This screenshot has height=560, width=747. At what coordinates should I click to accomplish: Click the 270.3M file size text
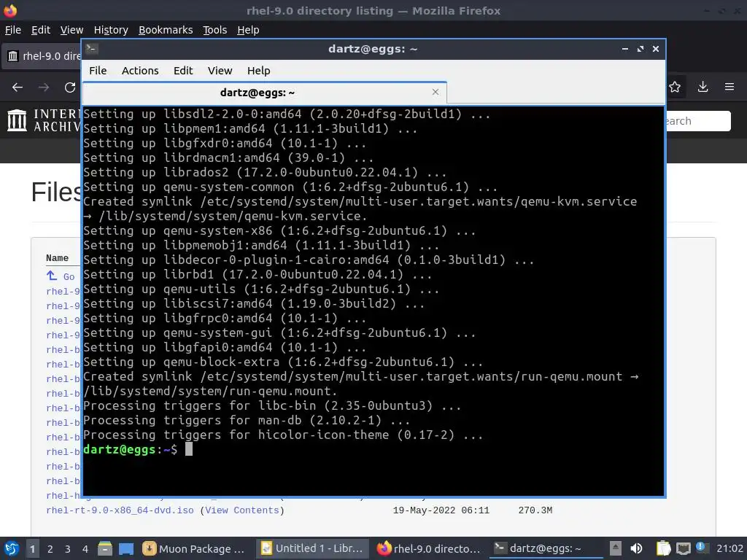click(535, 510)
